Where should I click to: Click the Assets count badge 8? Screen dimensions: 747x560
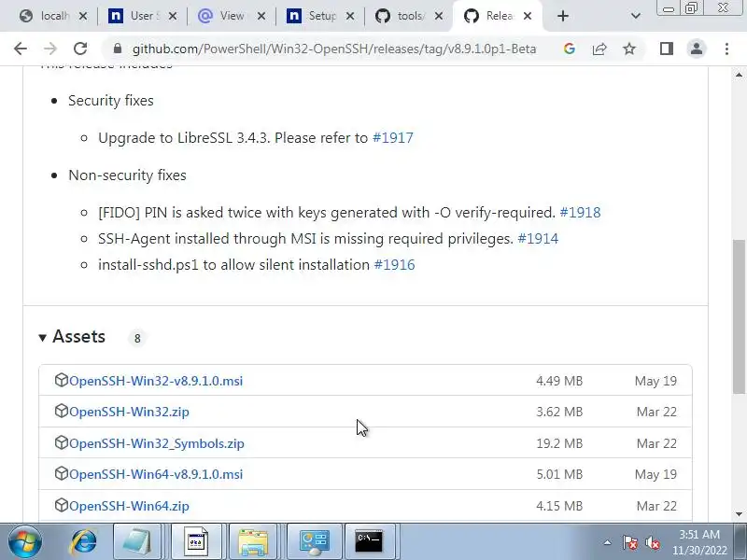(137, 338)
